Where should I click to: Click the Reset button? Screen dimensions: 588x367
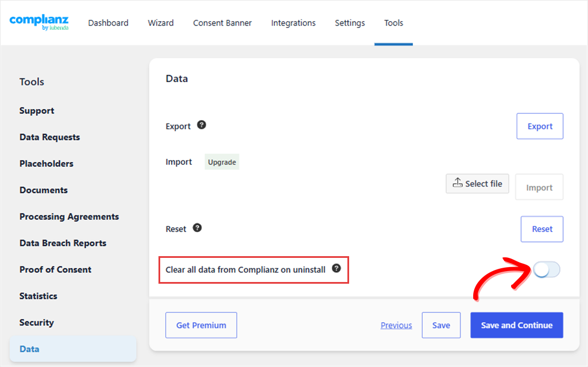click(x=542, y=229)
